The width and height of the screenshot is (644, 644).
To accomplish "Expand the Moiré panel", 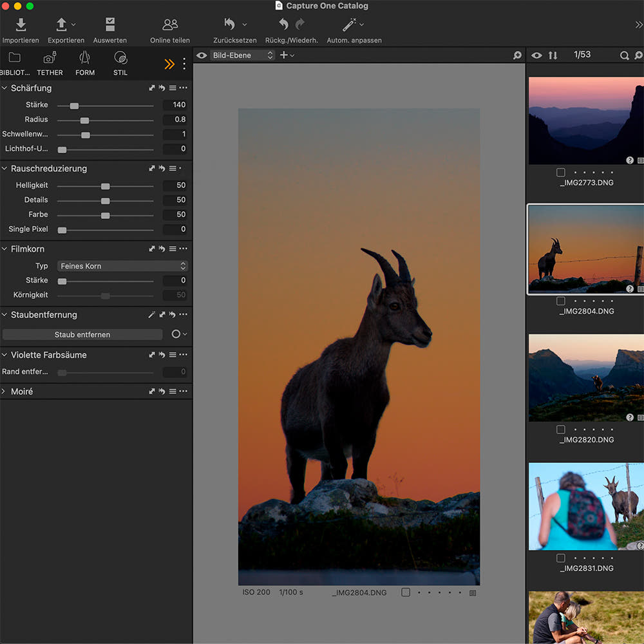I will pyautogui.click(x=4, y=392).
